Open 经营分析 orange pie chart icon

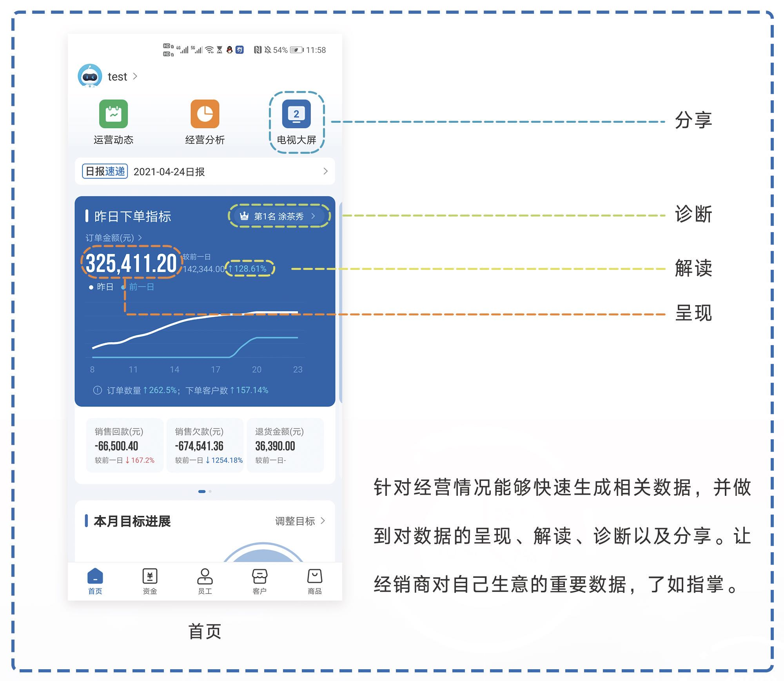point(205,114)
